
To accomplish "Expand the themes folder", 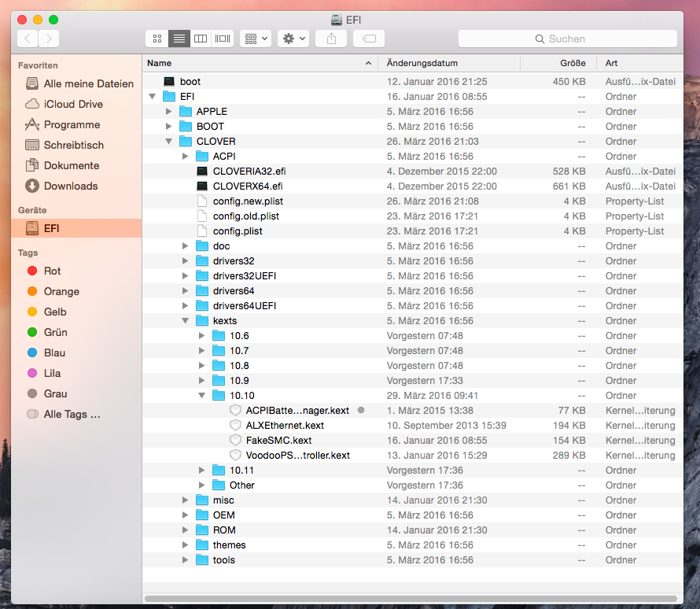I will (x=186, y=545).
